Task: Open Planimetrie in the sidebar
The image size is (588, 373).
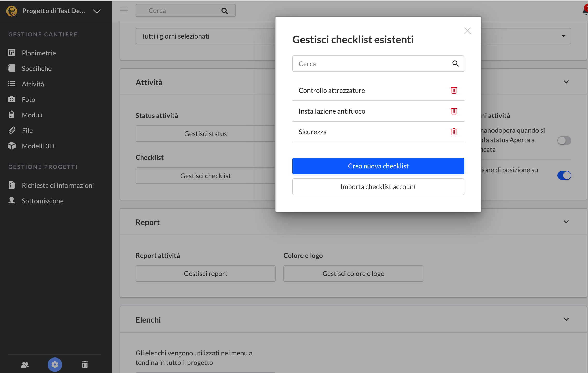Action: tap(39, 53)
